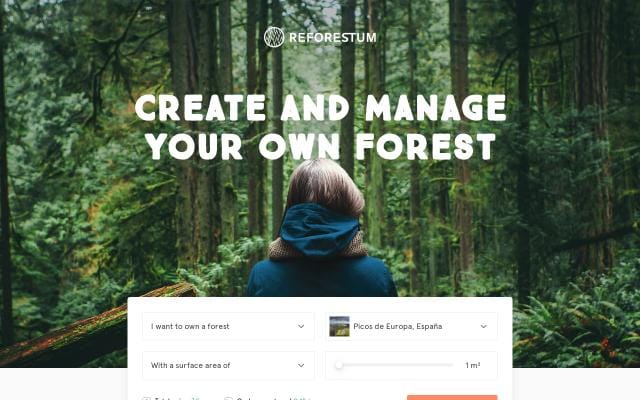
Task: Click the surface area slider handle
Action: (x=339, y=365)
